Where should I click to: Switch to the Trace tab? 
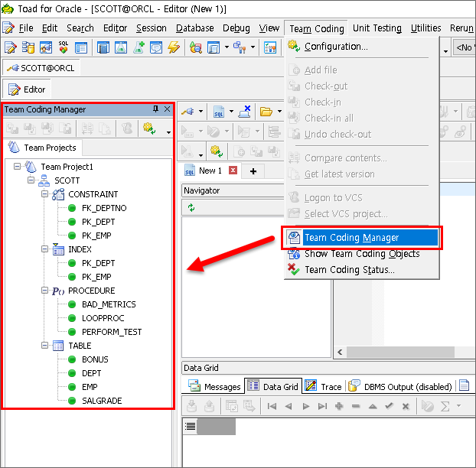pyautogui.click(x=323, y=386)
